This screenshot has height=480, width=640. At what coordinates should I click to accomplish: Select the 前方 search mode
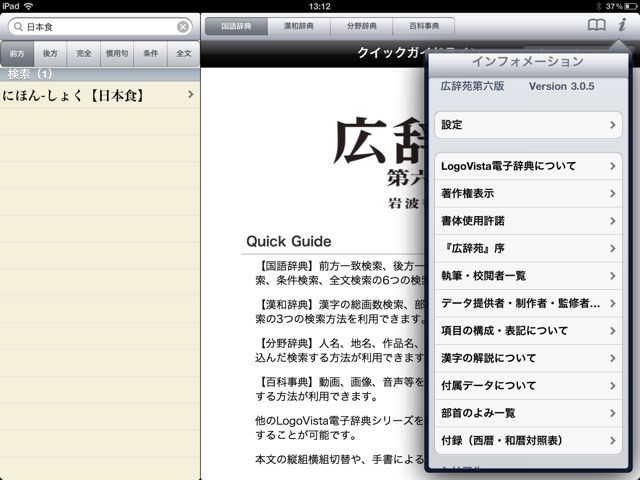click(17, 53)
